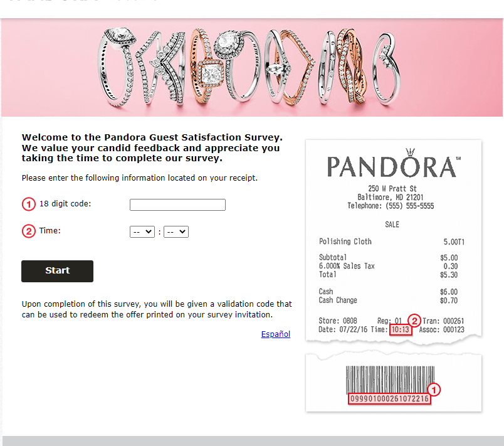The height and width of the screenshot is (446, 504).
Task: Click the circled 2 marker on receipt
Action: 414,321
